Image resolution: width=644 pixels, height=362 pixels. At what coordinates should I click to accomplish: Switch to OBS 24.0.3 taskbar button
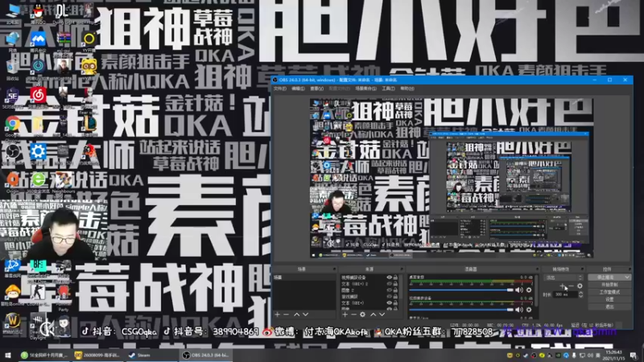point(205,355)
